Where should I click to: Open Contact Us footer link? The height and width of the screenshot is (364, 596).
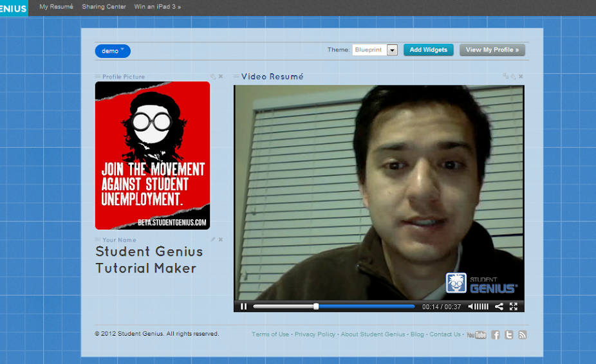(x=445, y=334)
